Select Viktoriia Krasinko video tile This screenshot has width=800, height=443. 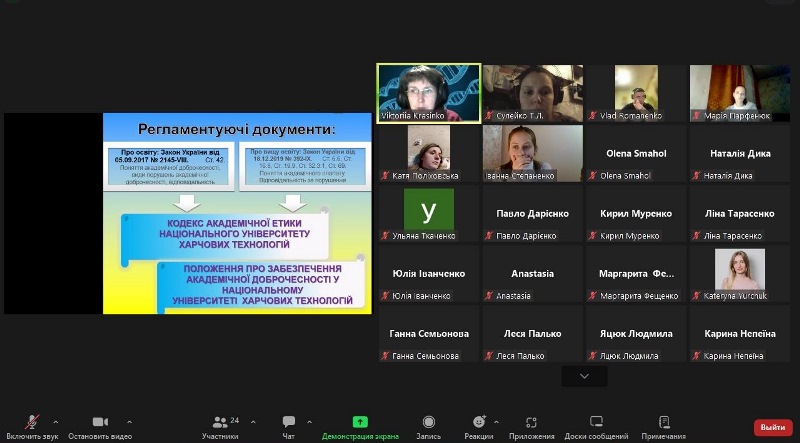pos(429,93)
